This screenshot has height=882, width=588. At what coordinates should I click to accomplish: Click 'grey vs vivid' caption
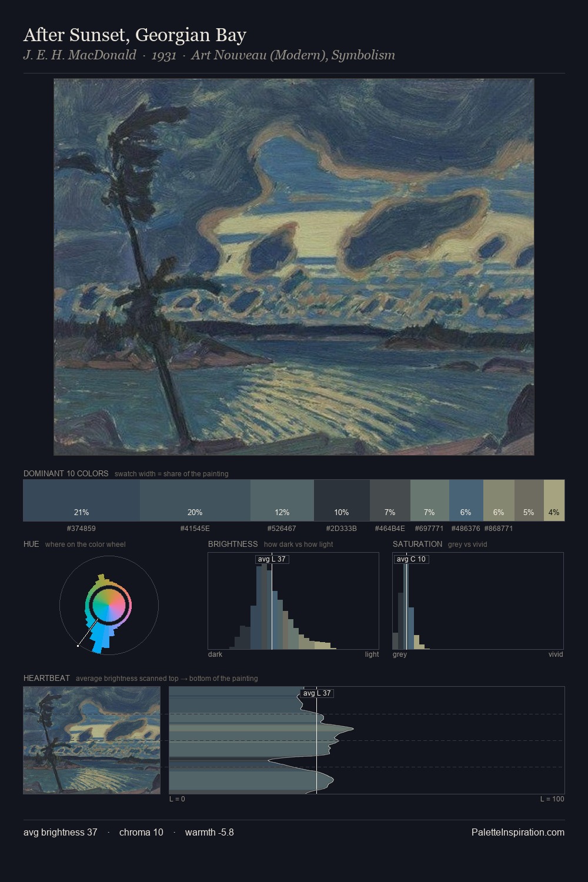(467, 544)
